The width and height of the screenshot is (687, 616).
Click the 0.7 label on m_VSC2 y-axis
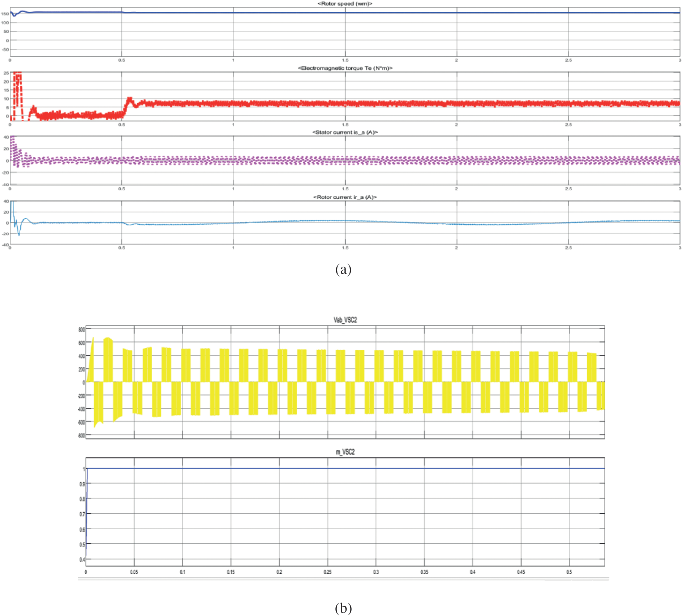82,514
